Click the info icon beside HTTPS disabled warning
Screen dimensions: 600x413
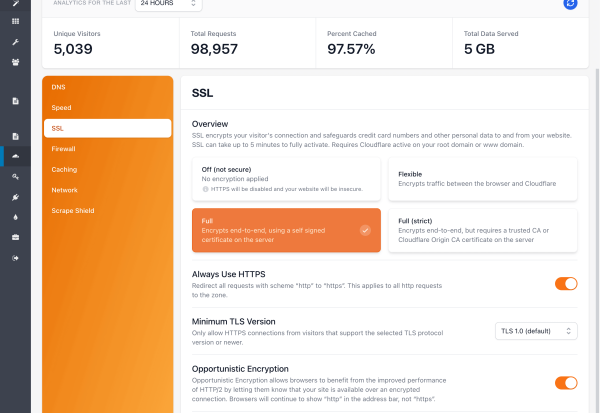coord(205,189)
